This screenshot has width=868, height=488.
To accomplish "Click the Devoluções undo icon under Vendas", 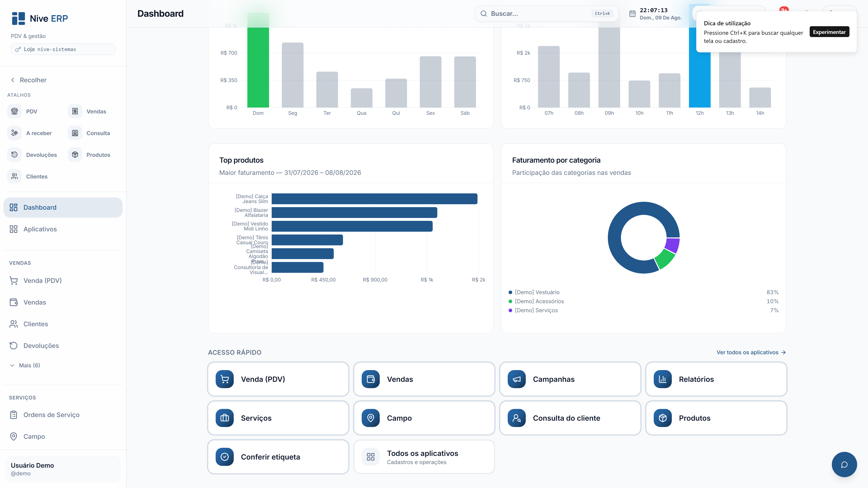I will point(14,345).
